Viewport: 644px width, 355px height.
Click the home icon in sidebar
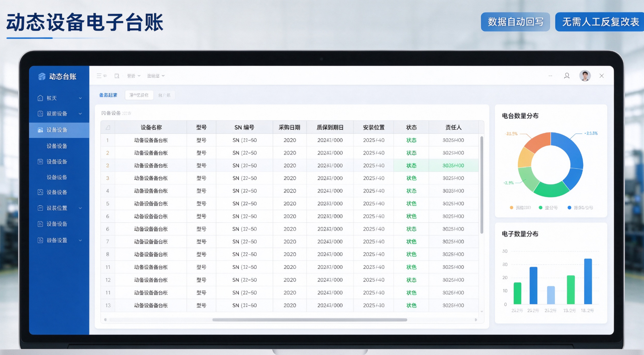40,98
